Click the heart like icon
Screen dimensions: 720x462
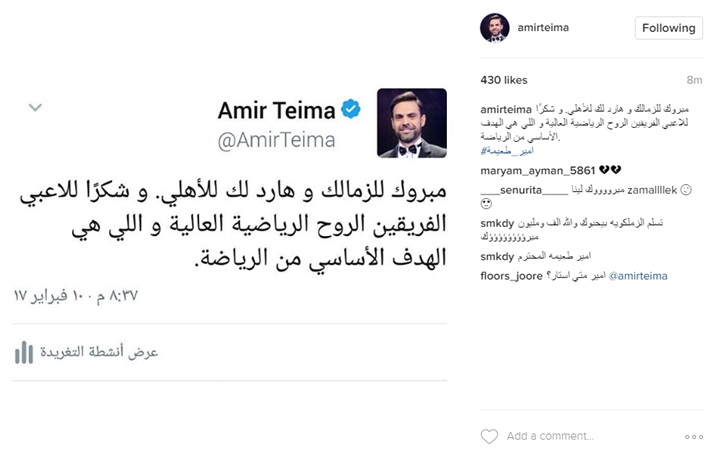click(x=489, y=436)
